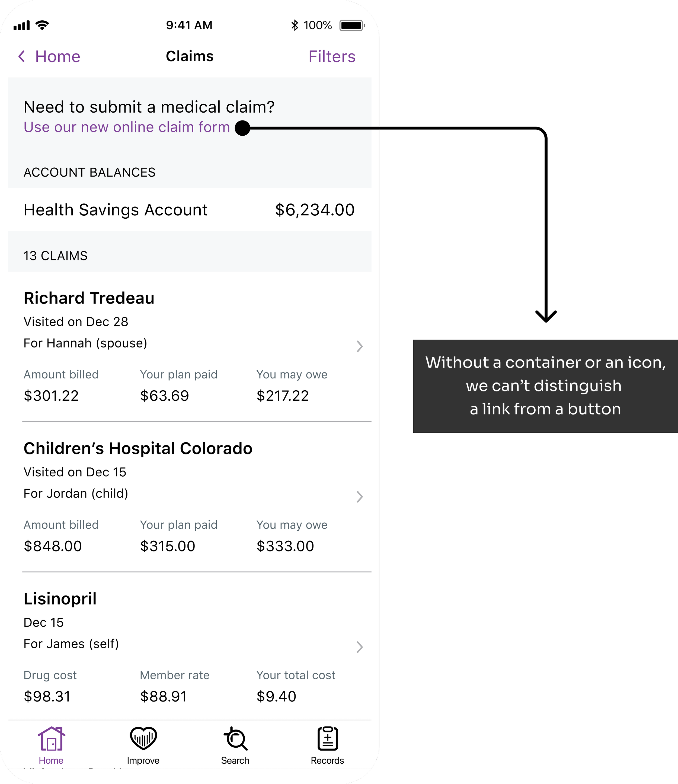Viewport: 678px width, 784px height.
Task: Expand Richard Tredeau claim via chevron
Action: tap(359, 346)
